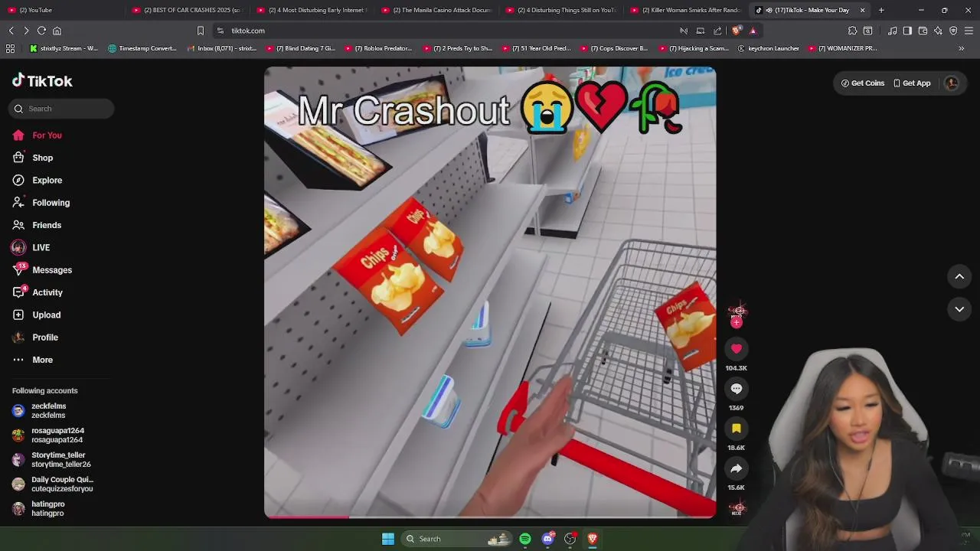Expand hidden bookmarks chevron
Screen dimensions: 980x551
point(962,48)
